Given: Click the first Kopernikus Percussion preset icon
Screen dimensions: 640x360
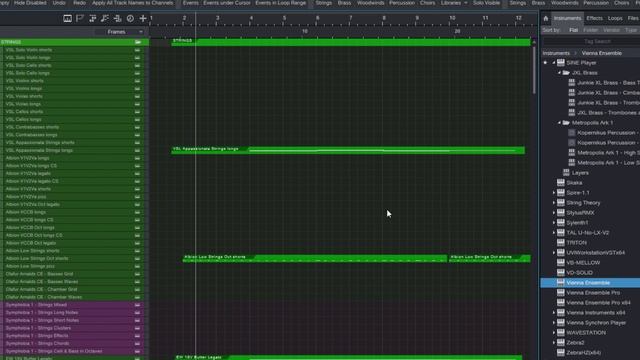Looking at the screenshot, I should point(571,133).
